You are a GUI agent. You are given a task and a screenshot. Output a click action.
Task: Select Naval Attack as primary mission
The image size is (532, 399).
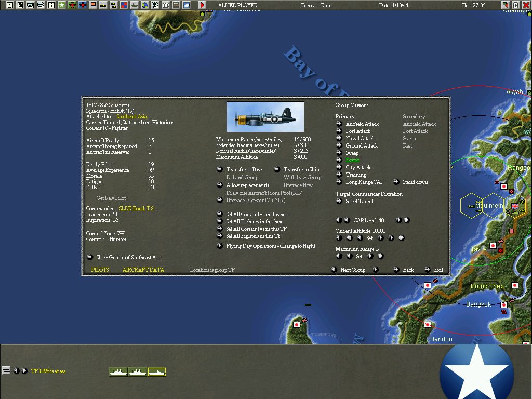point(339,138)
